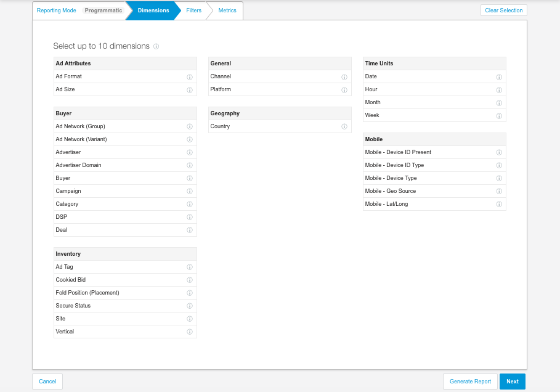Click the info icon next to Ad Format
The height and width of the screenshot is (392, 560).
[189, 77]
